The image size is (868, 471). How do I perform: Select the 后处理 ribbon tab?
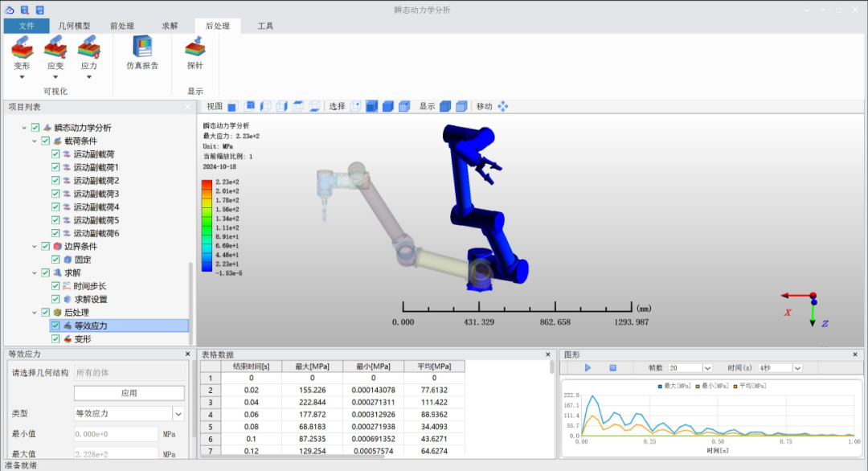pos(218,26)
